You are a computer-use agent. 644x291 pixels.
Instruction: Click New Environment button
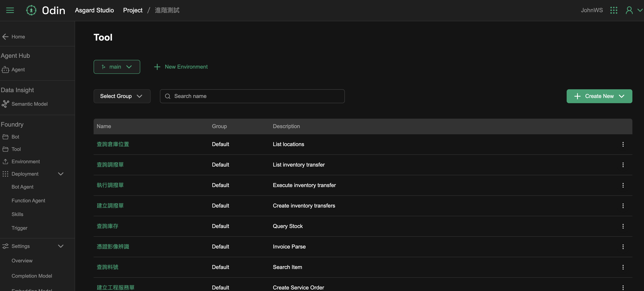click(x=181, y=67)
